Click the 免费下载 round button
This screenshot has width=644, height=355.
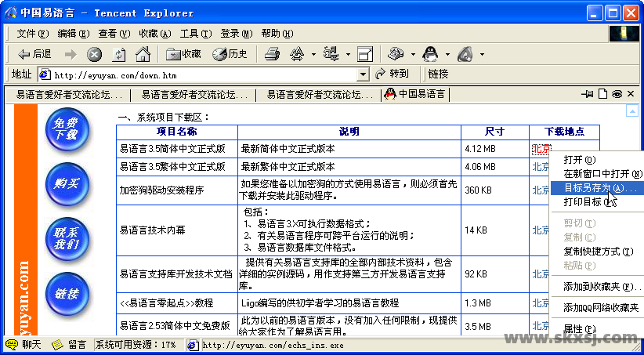point(67,129)
